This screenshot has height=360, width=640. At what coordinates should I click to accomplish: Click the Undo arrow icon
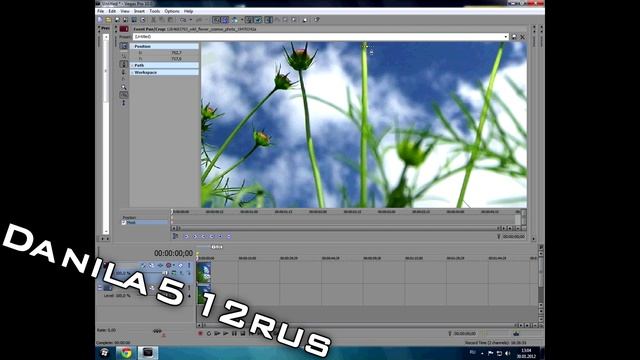[183, 20]
